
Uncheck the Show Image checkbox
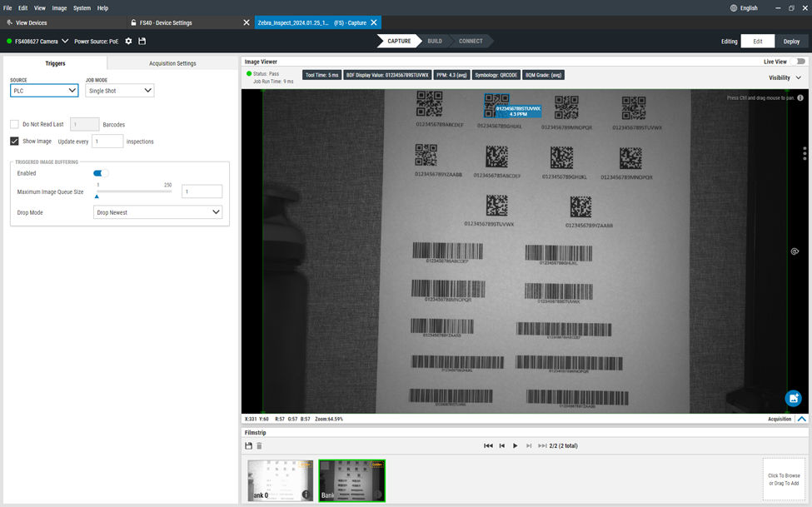point(14,141)
